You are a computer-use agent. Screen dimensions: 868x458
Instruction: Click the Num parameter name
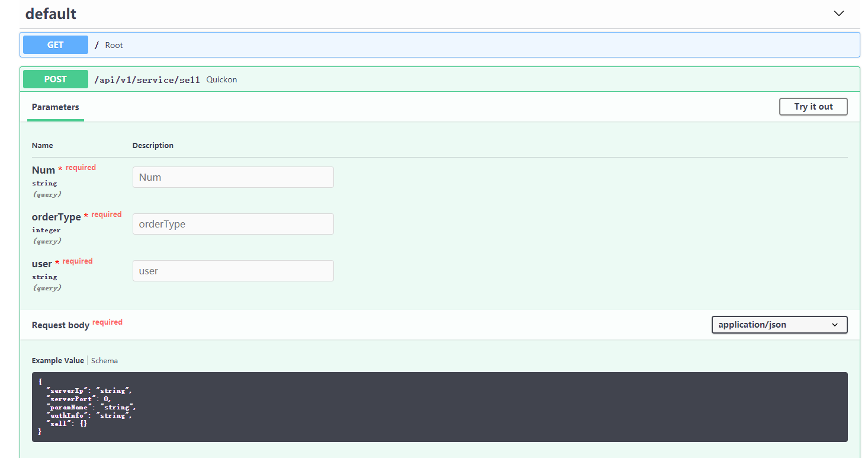[43, 170]
